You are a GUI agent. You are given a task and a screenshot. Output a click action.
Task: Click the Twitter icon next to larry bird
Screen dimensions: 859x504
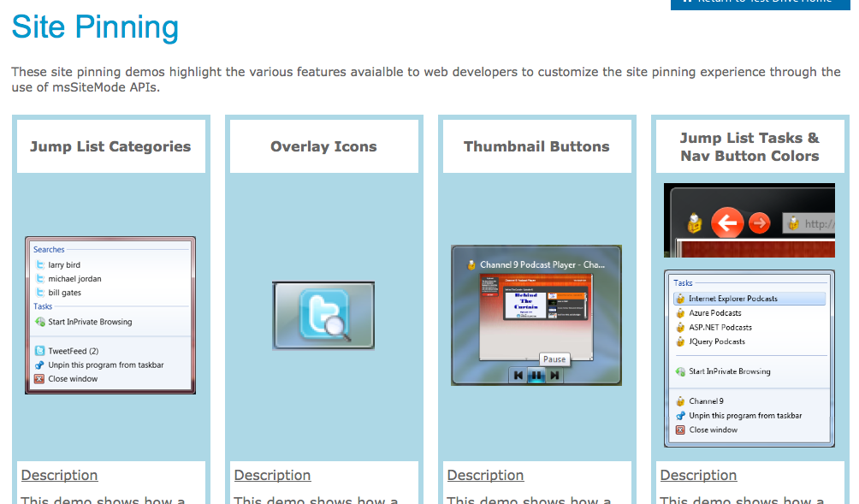click(x=40, y=264)
